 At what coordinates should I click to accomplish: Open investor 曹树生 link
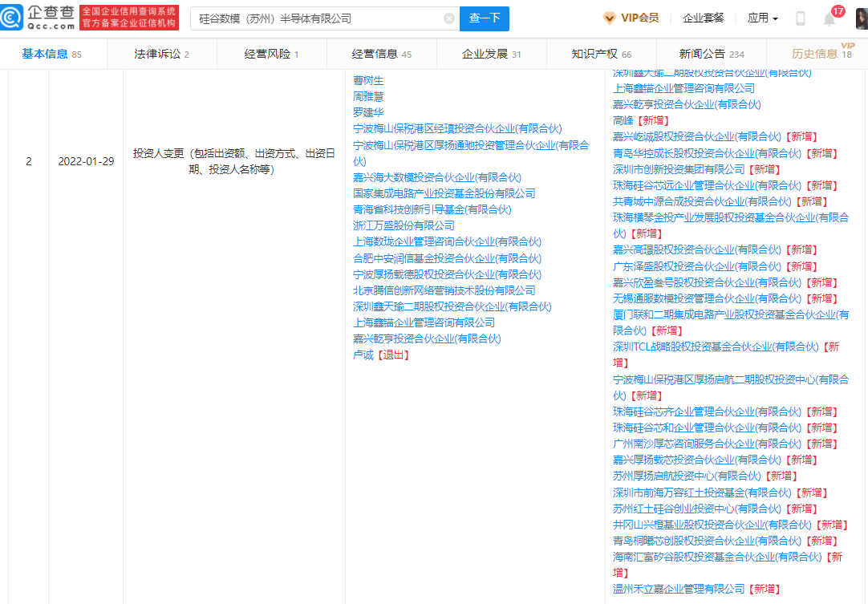point(368,81)
